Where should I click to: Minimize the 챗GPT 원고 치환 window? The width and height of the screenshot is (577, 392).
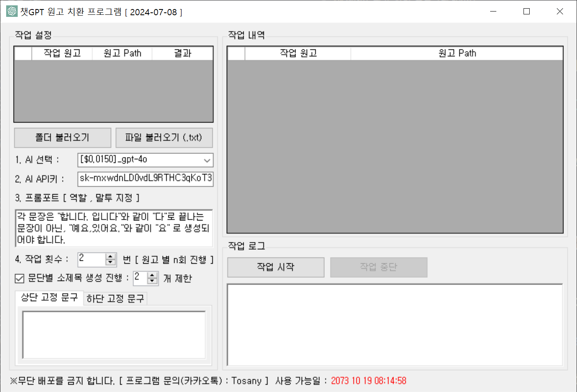tap(493, 12)
